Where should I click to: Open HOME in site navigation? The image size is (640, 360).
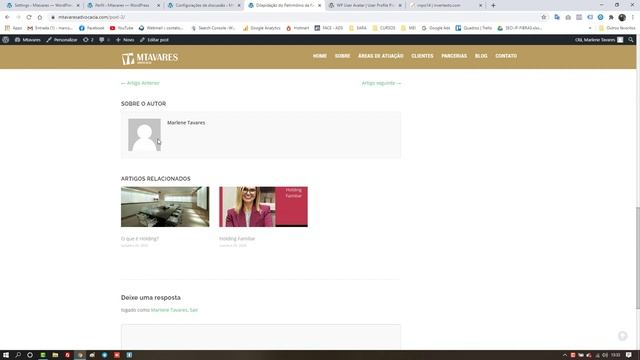point(320,56)
